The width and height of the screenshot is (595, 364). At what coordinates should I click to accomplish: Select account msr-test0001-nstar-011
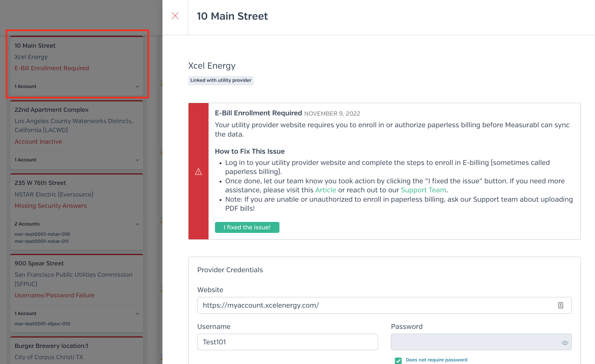pos(42,241)
